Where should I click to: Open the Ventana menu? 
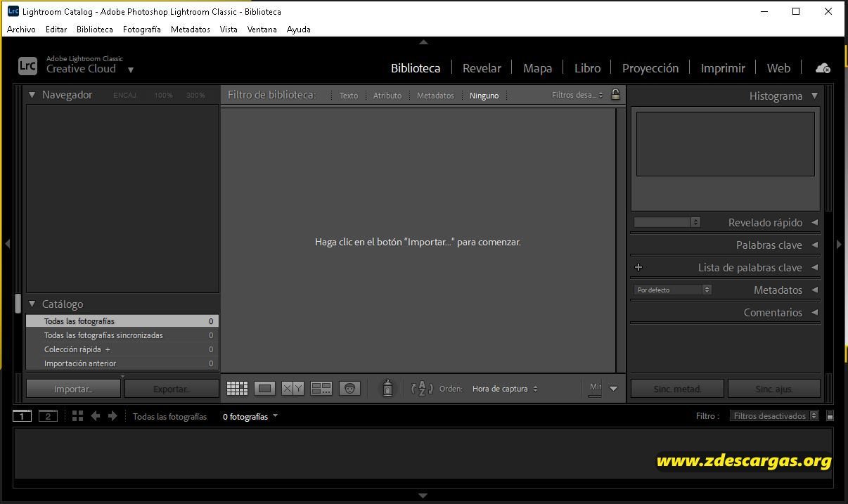262,30
